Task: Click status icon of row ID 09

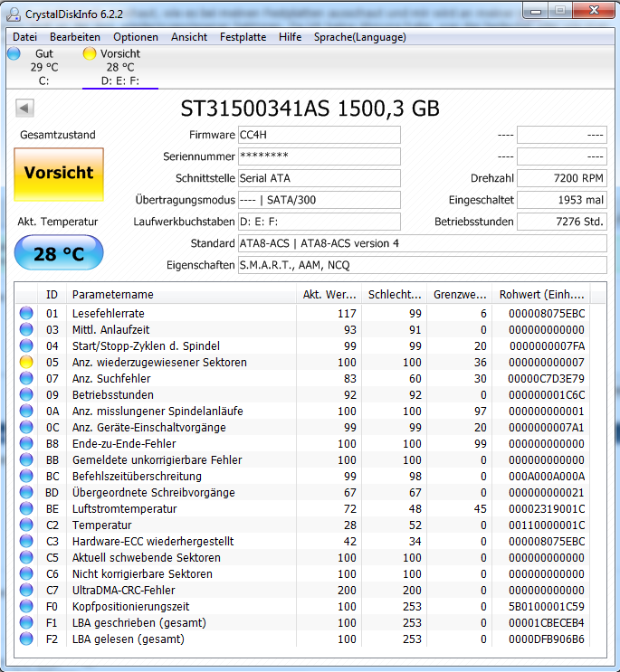Action: [26, 394]
